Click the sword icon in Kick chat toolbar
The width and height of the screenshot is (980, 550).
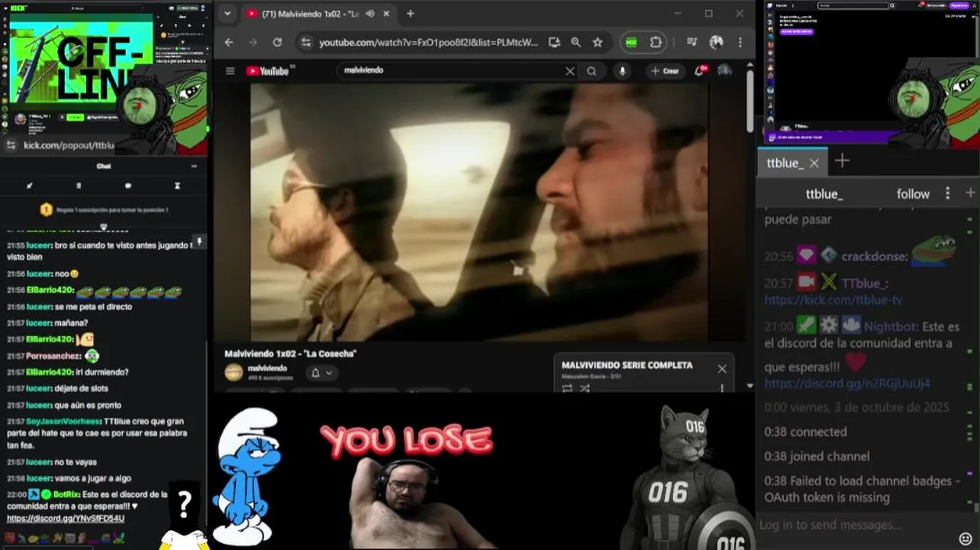click(30, 186)
